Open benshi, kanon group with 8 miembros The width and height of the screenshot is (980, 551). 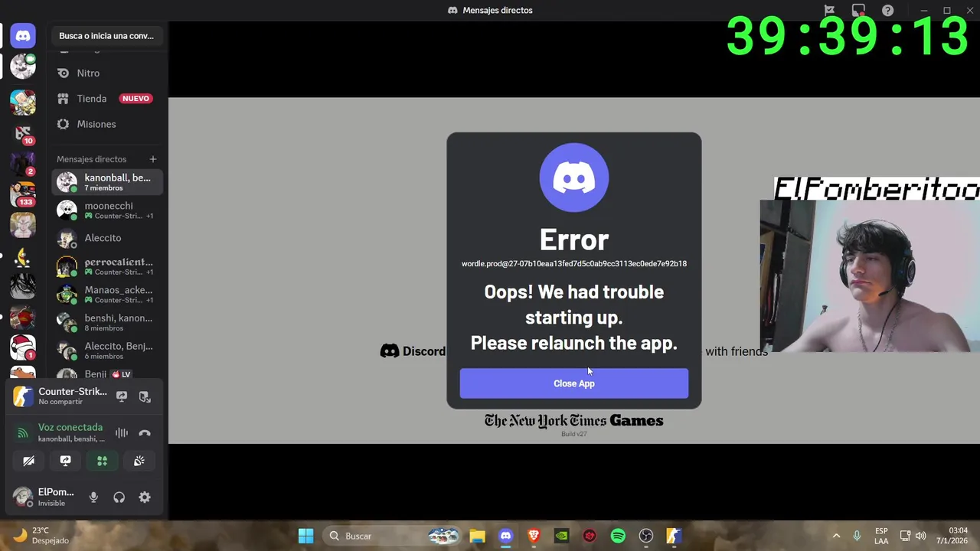107,322
